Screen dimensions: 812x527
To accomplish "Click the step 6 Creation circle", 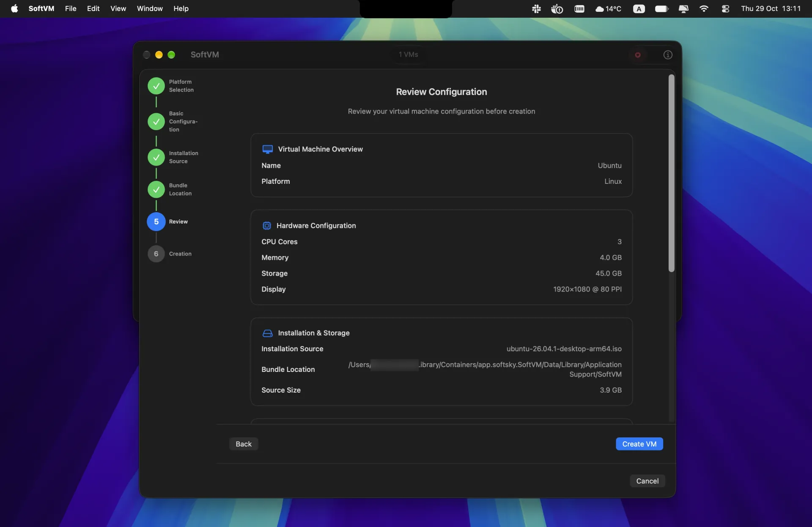I will pos(156,254).
